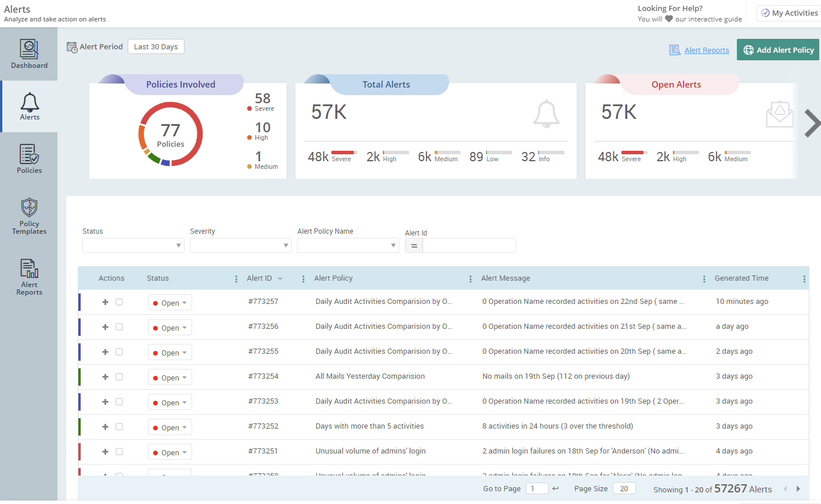Image resolution: width=821 pixels, height=504 pixels.
Task: Open the Policies sidebar section
Action: coord(29,158)
